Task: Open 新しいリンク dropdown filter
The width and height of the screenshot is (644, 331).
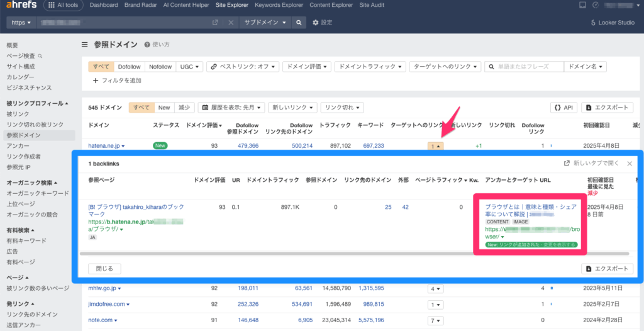Action: pos(292,108)
